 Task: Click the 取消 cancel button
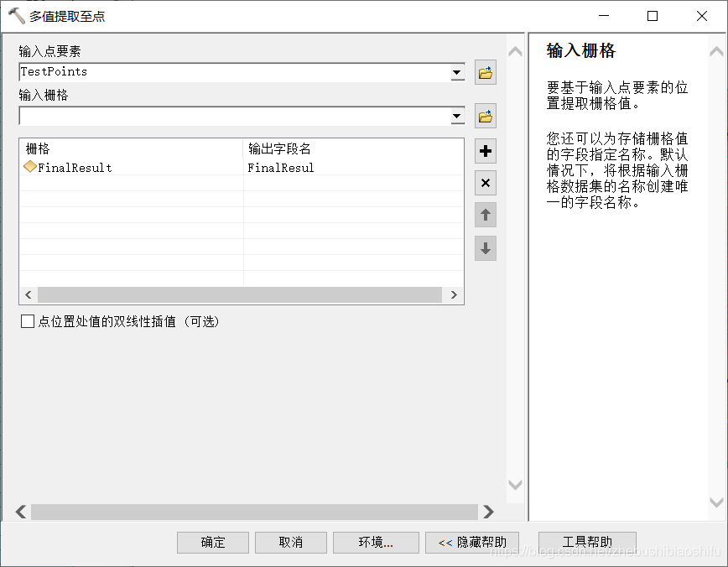291,543
